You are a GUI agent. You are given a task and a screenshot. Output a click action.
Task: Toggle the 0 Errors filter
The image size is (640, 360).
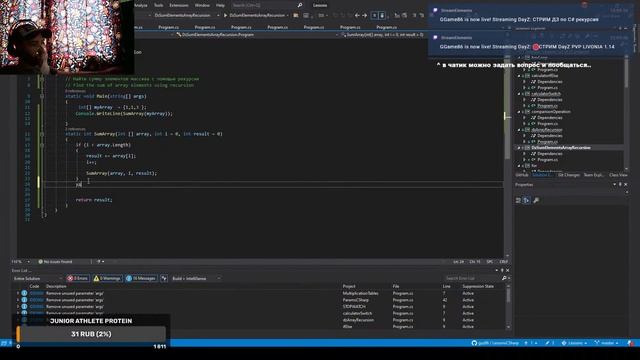pyautogui.click(x=78, y=278)
